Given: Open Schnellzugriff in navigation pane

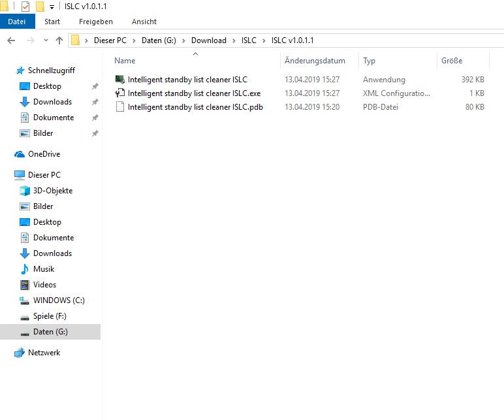Looking at the screenshot, I should pos(52,71).
